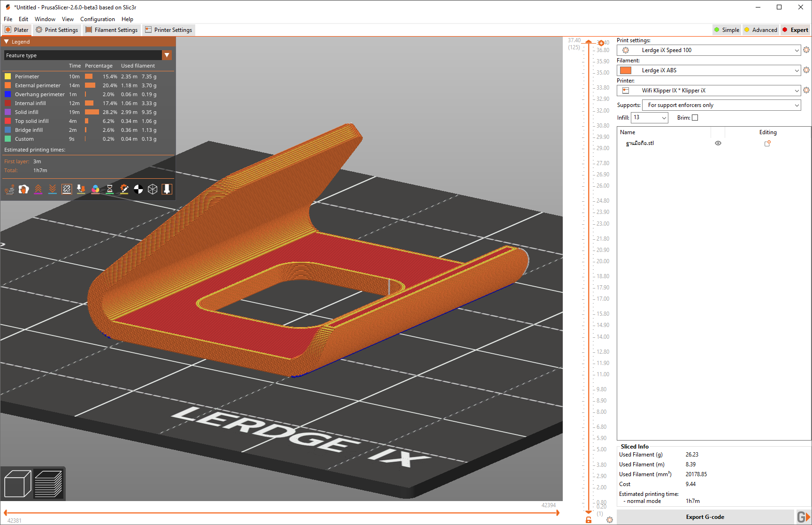This screenshot has width=812, height=525.
Task: Click the Internal infill legend row
Action: 88,103
